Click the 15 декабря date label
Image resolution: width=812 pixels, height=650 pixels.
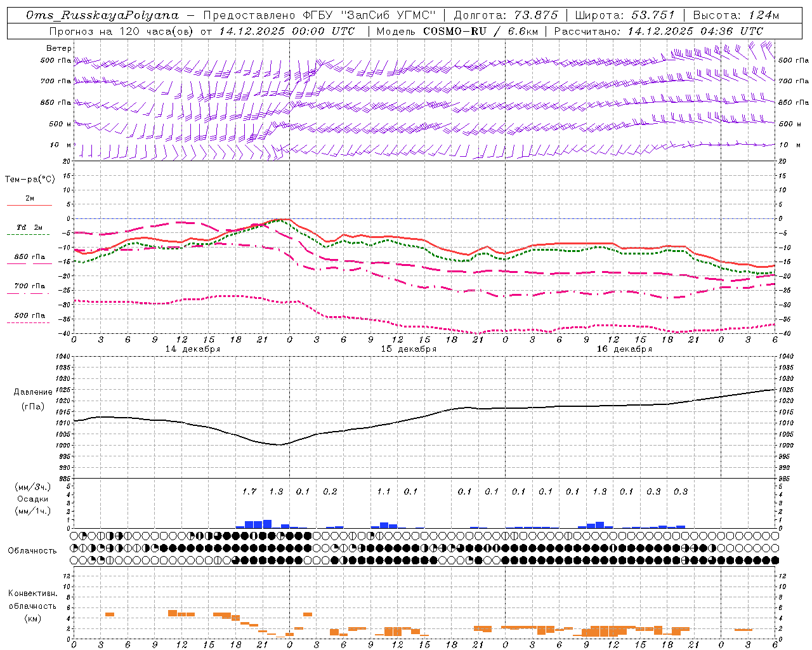tap(409, 349)
